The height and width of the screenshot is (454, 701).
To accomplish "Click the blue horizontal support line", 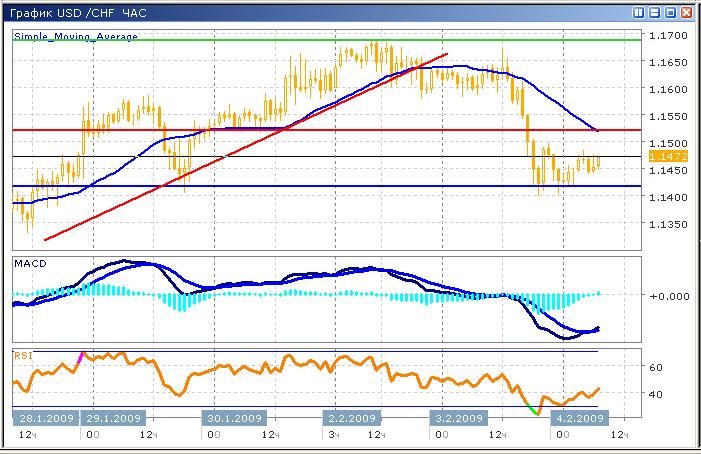I will (300, 186).
